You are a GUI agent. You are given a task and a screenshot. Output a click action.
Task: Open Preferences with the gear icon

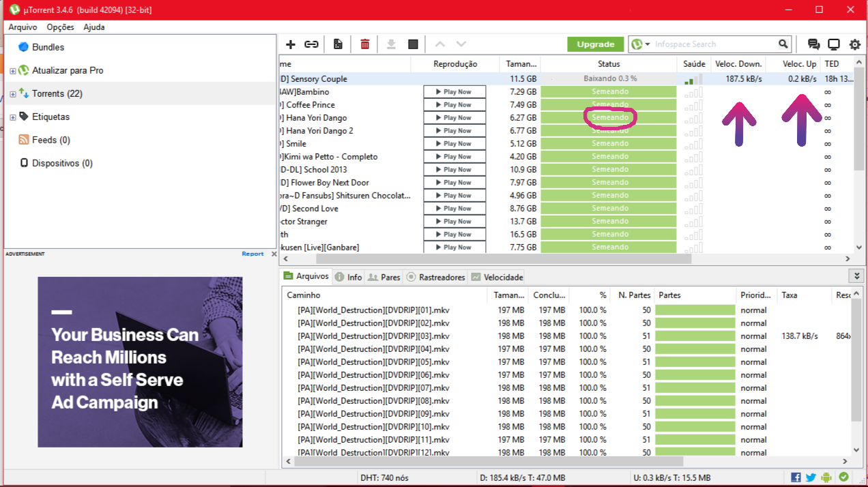(x=854, y=44)
